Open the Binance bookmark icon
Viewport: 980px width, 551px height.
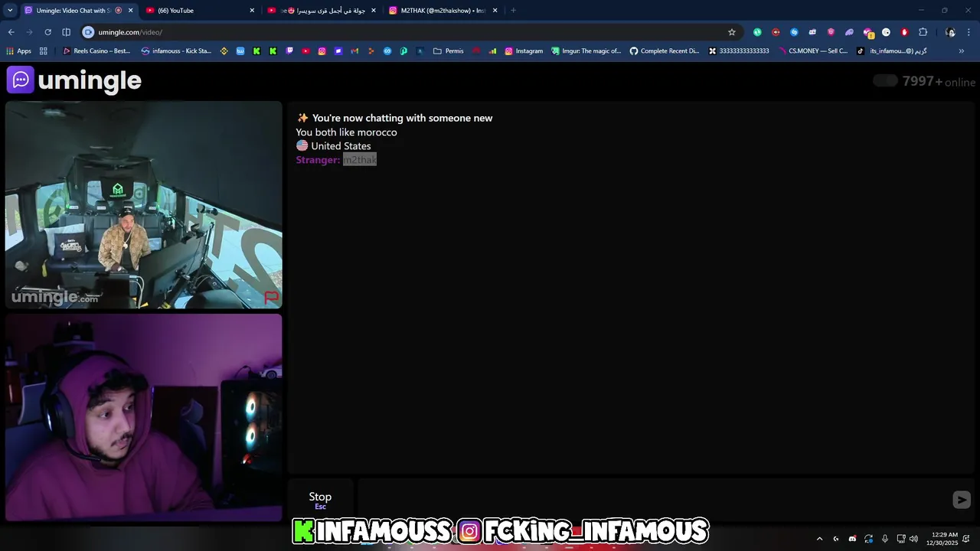(x=224, y=51)
